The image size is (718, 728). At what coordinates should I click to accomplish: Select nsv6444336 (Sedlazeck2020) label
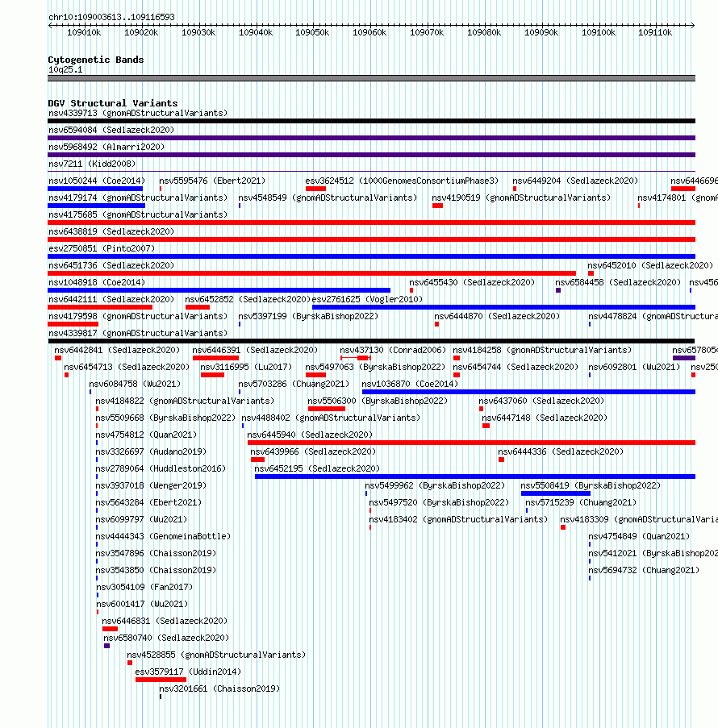click(561, 452)
